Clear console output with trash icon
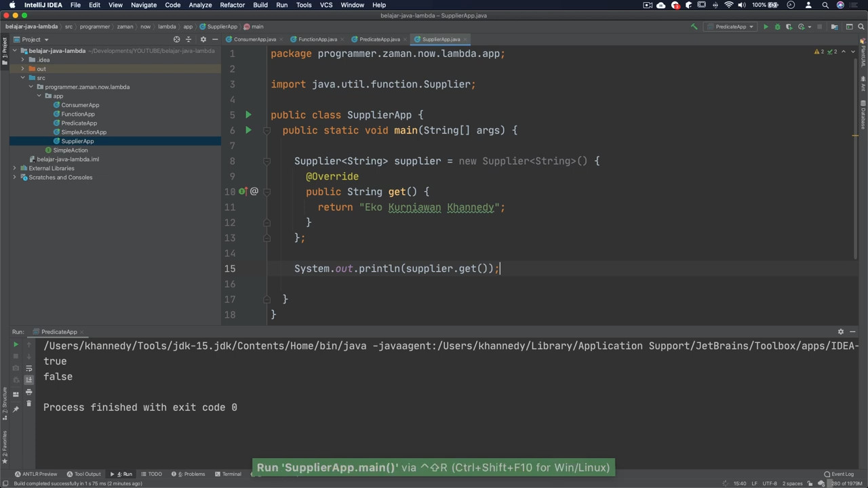This screenshot has height=488, width=868. click(x=28, y=404)
